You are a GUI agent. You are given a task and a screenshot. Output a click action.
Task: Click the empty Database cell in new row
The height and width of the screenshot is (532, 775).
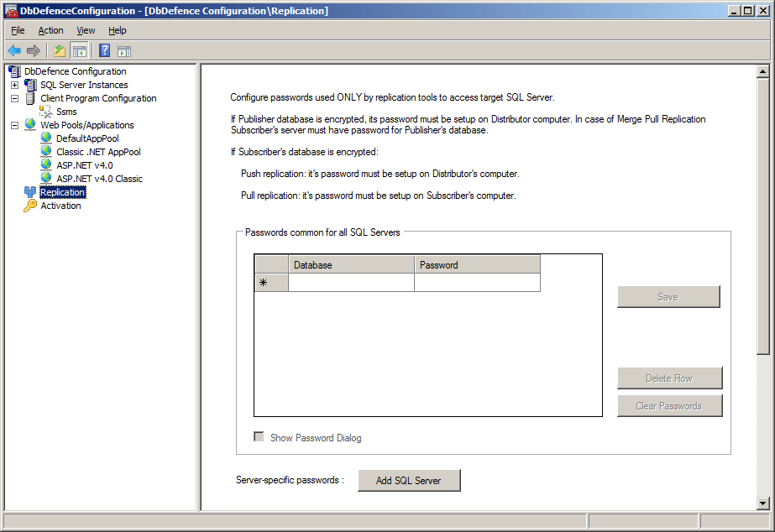351,283
